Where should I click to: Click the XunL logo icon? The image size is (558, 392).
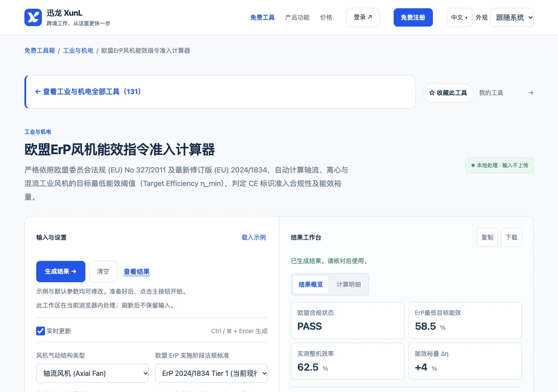tap(33, 17)
